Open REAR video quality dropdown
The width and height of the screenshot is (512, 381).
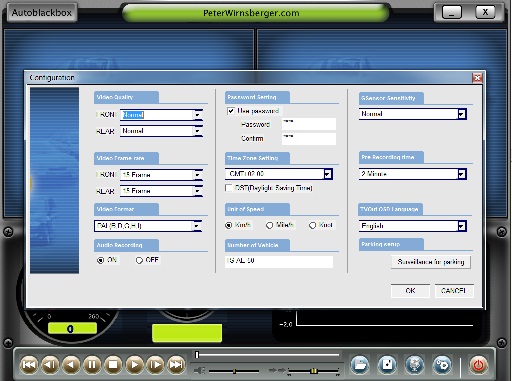[198, 131]
